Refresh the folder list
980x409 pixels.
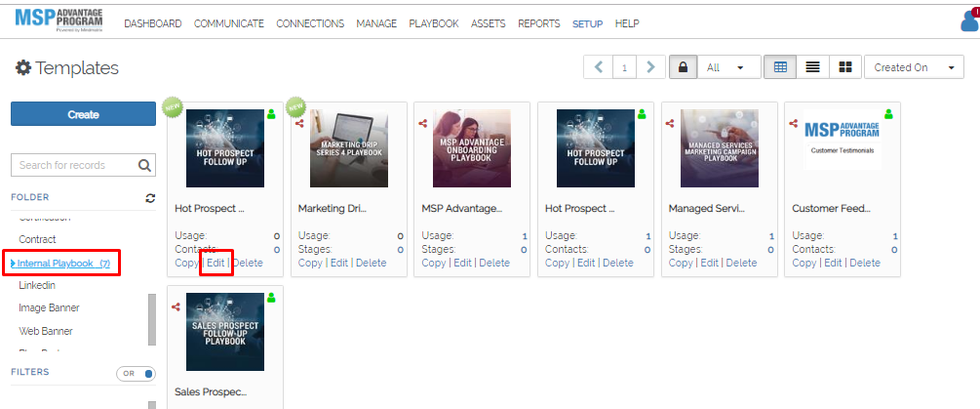150,198
